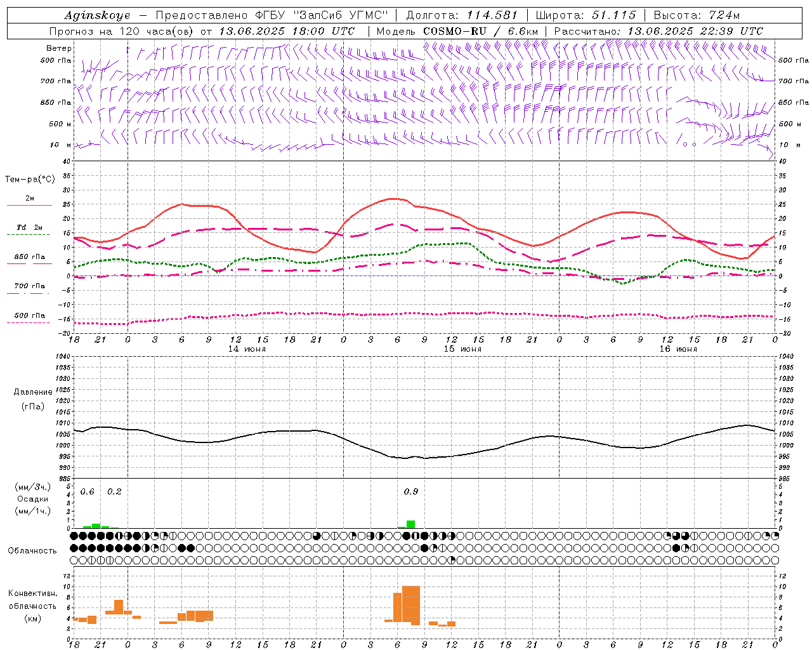Click the 0.9 precipitation amount value

point(411,492)
